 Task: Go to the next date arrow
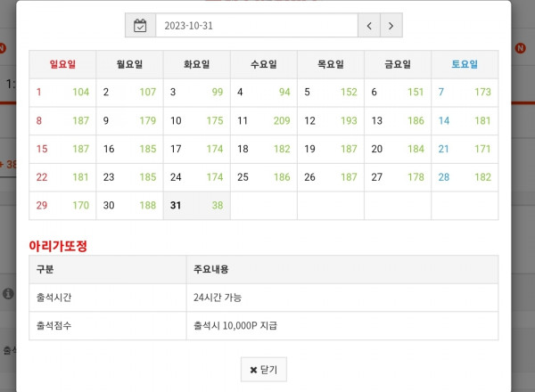pyautogui.click(x=391, y=26)
